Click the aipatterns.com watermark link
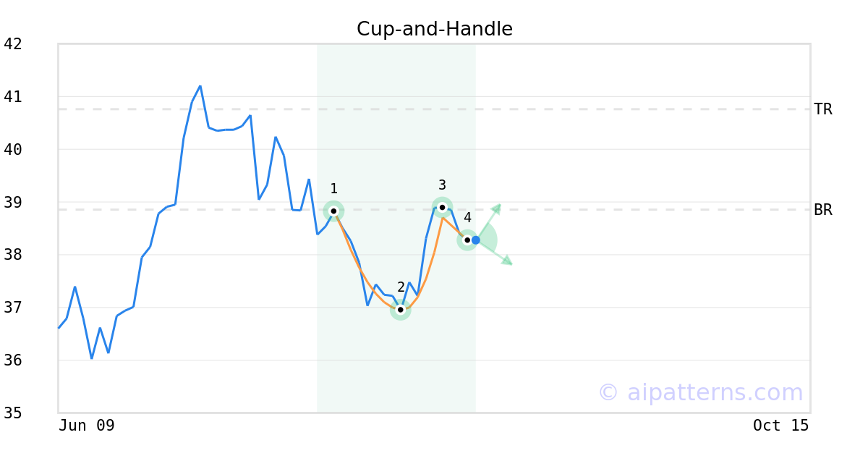 tap(700, 392)
